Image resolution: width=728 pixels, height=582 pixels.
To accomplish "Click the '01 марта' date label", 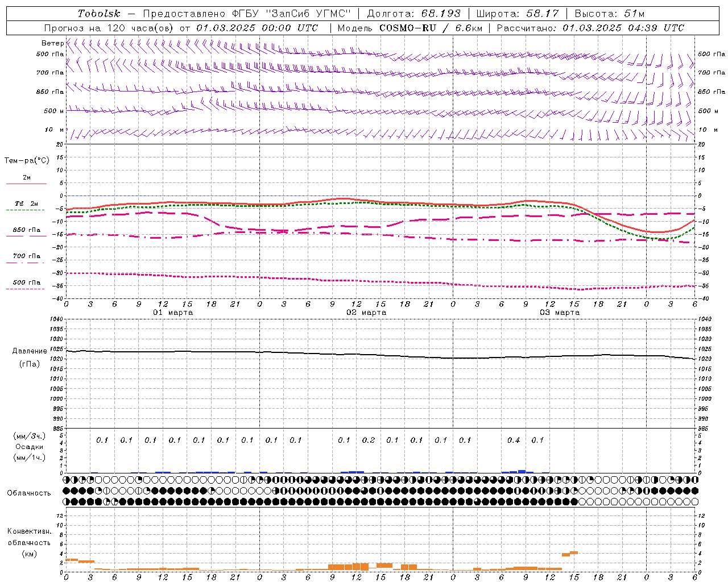I will (173, 313).
